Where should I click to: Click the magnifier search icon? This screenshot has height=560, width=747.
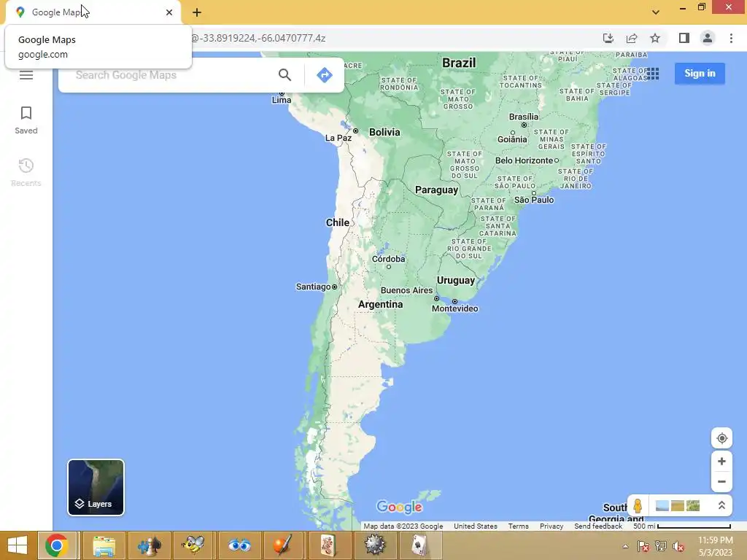click(285, 75)
